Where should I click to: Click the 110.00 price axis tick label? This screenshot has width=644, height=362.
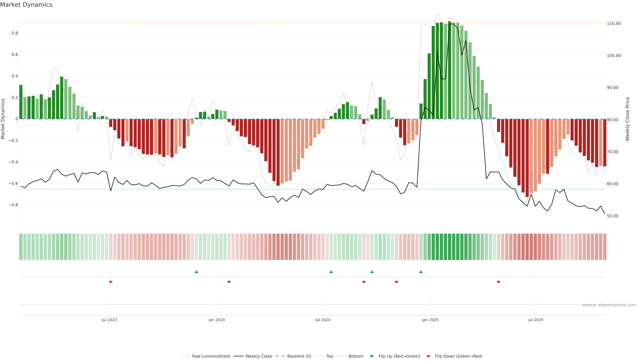(x=614, y=23)
